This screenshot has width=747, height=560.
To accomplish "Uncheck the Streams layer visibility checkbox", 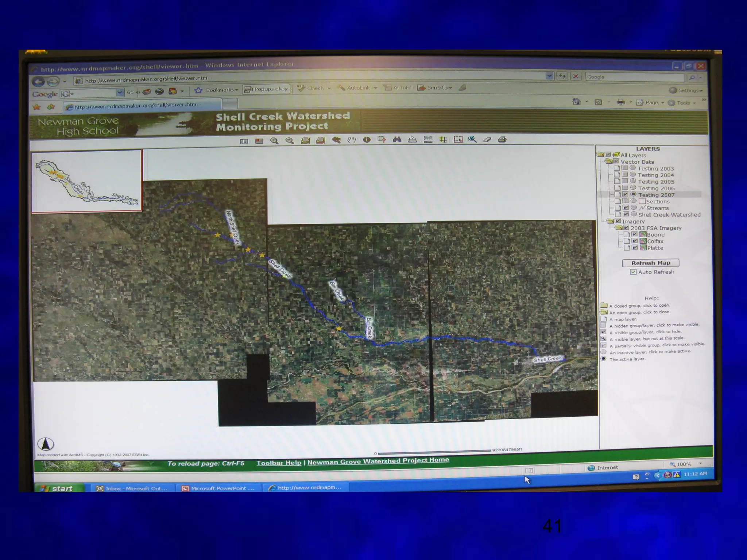I will point(626,208).
